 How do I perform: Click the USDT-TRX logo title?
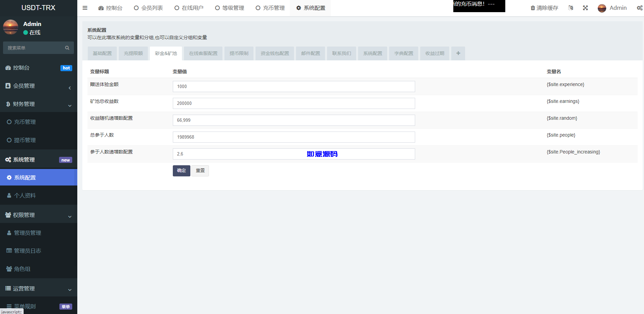[38, 8]
